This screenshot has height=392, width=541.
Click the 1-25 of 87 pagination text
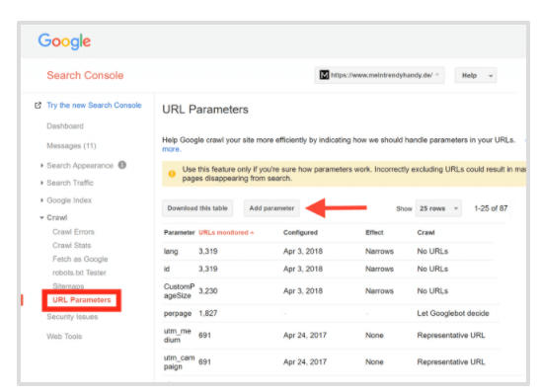pyautogui.click(x=491, y=208)
